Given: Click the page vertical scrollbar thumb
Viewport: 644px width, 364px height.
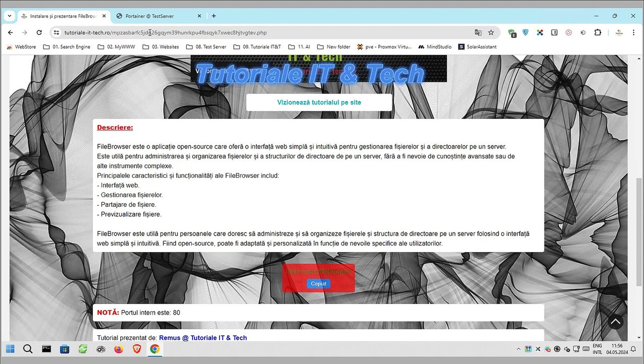Looking at the screenshot, I should point(639,231).
